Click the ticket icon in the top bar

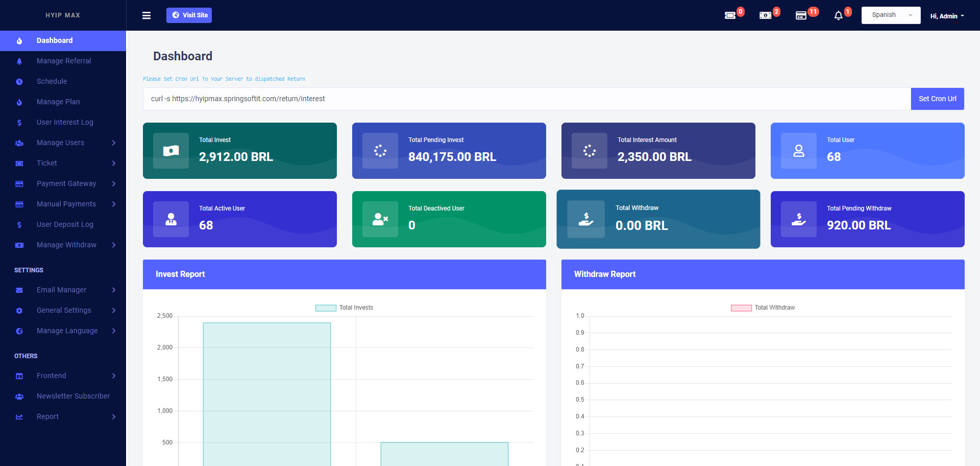click(x=730, y=15)
